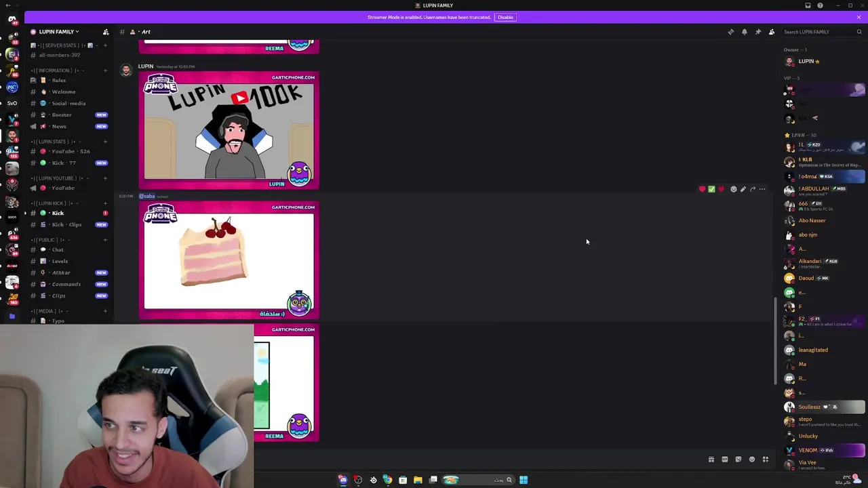Open ! ABDULLAH member profile

[823, 191]
